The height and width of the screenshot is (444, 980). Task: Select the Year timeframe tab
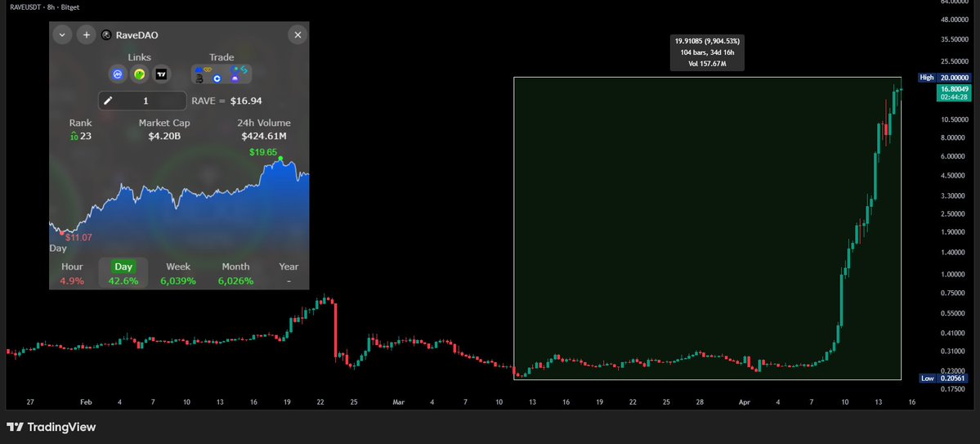point(289,273)
